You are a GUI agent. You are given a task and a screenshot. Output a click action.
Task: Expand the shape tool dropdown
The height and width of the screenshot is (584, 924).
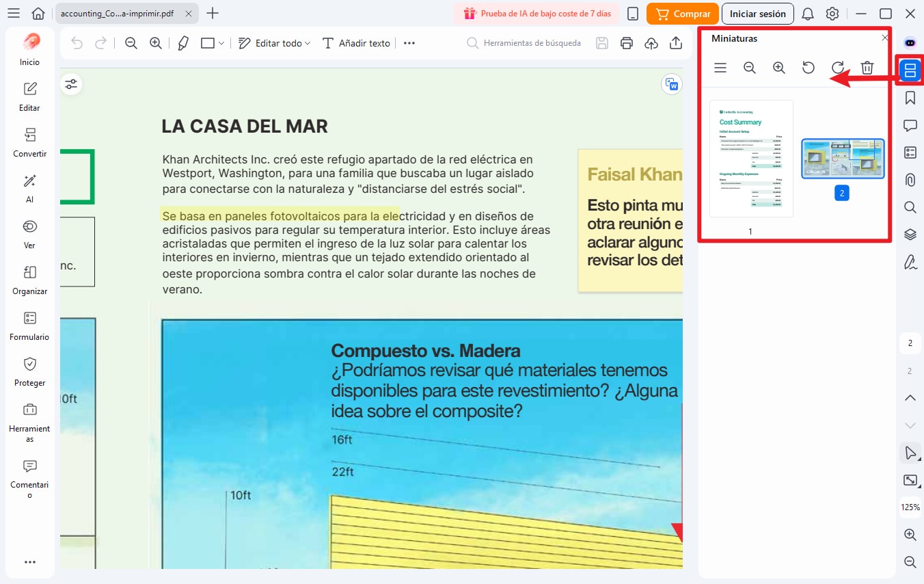(x=220, y=42)
